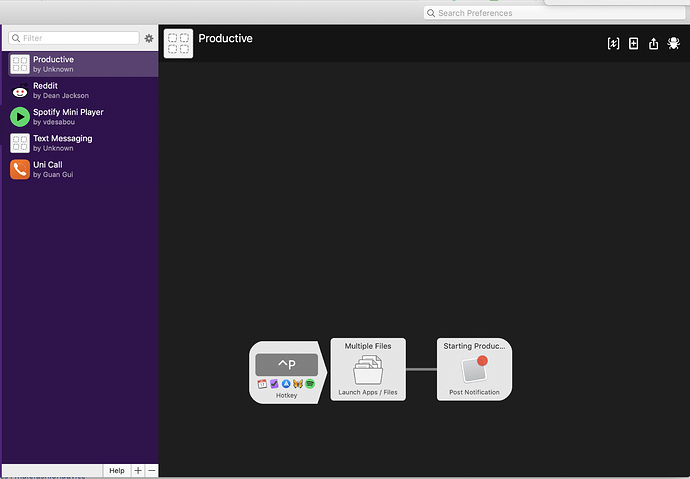Select the Reddit workflow

(83, 91)
